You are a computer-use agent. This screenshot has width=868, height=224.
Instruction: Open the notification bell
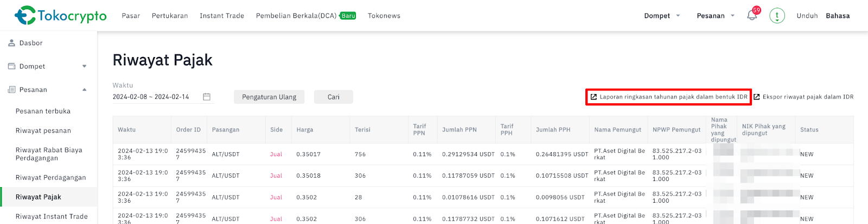click(x=752, y=15)
